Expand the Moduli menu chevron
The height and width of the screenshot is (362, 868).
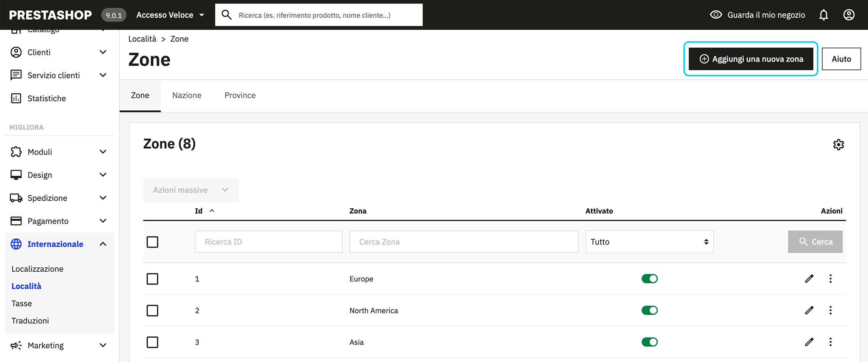pos(103,152)
